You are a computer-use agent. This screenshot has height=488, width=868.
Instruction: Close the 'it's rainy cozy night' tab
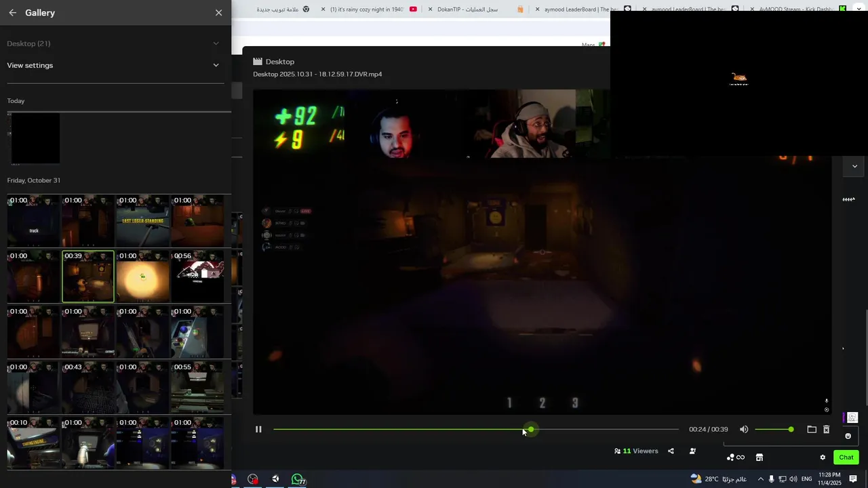point(323,9)
